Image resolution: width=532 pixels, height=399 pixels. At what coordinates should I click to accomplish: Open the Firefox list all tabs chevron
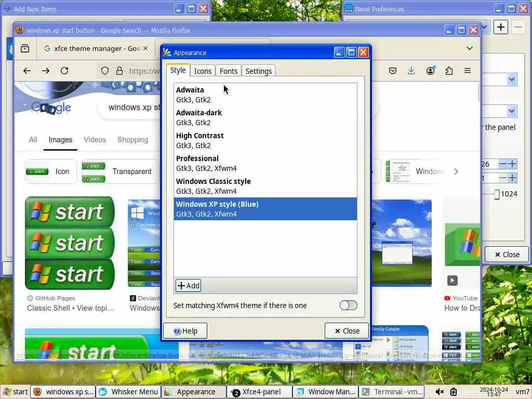(470, 48)
